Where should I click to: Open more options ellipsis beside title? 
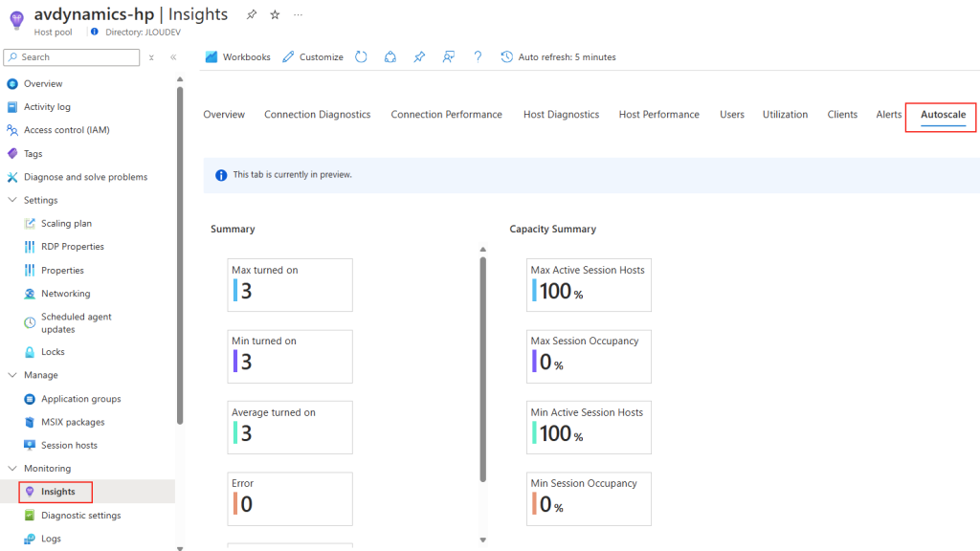tap(299, 14)
